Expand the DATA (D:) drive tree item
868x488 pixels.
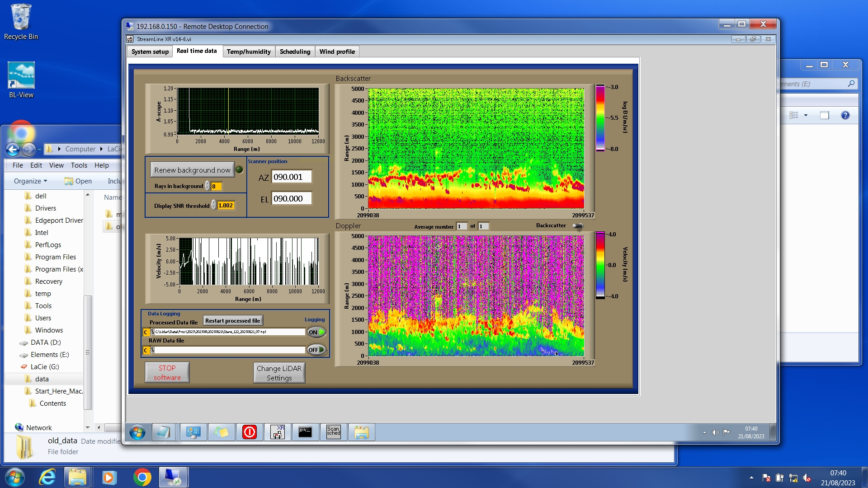(x=46, y=343)
